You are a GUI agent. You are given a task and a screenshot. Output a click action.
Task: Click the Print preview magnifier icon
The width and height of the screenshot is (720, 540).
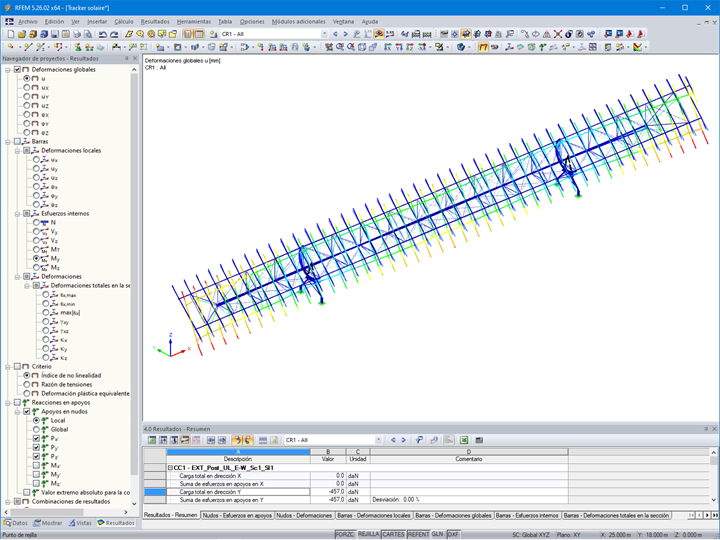88,34
